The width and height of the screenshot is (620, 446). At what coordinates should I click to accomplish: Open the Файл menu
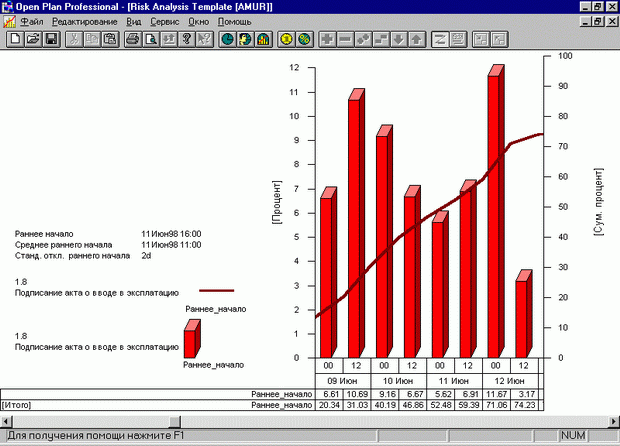[30, 21]
